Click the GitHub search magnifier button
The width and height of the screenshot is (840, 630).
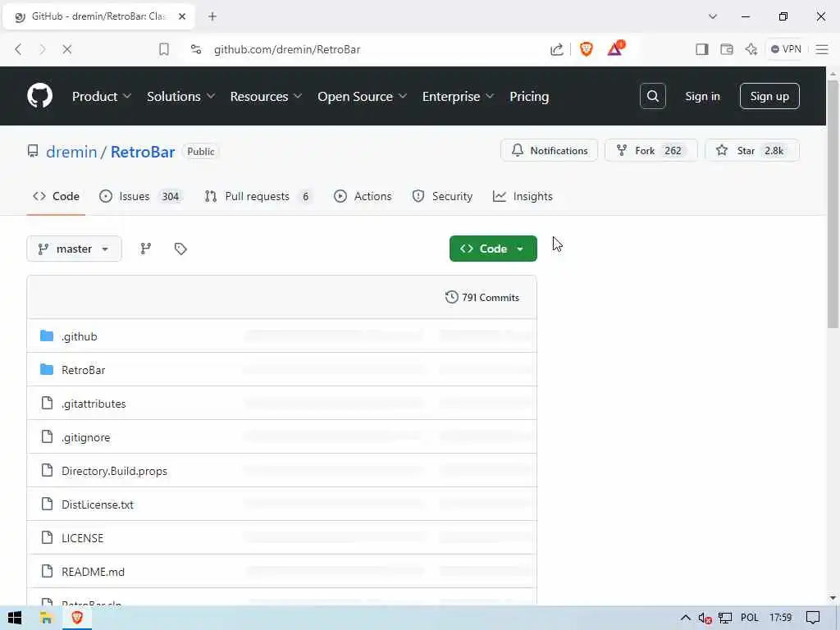(x=652, y=96)
